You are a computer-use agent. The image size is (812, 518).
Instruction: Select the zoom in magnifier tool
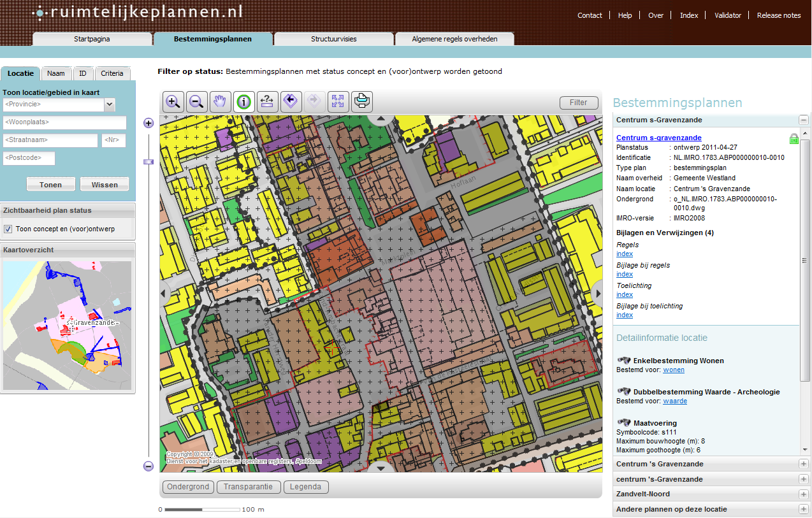(x=173, y=101)
